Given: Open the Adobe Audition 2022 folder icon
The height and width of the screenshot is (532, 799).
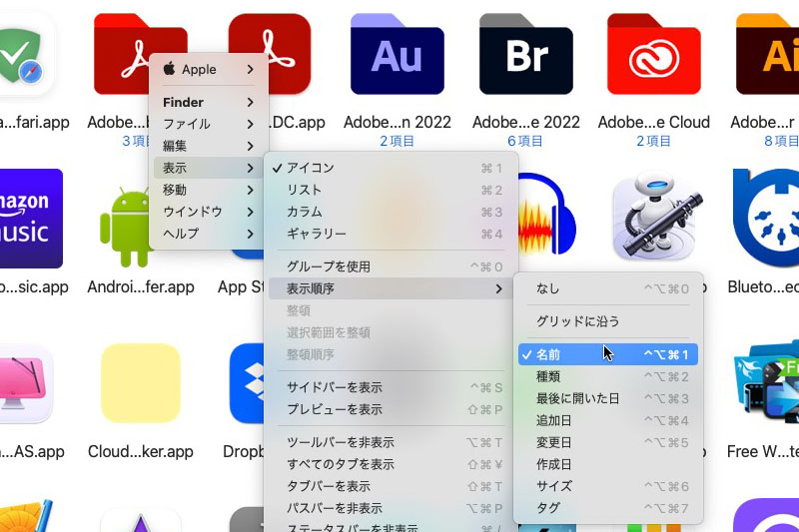Looking at the screenshot, I should 397,54.
